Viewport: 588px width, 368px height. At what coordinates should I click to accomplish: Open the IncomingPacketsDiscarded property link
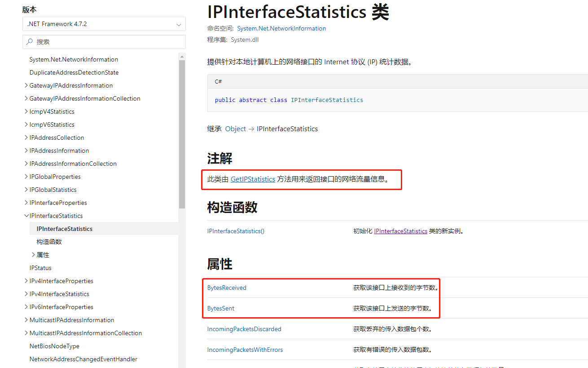(244, 329)
